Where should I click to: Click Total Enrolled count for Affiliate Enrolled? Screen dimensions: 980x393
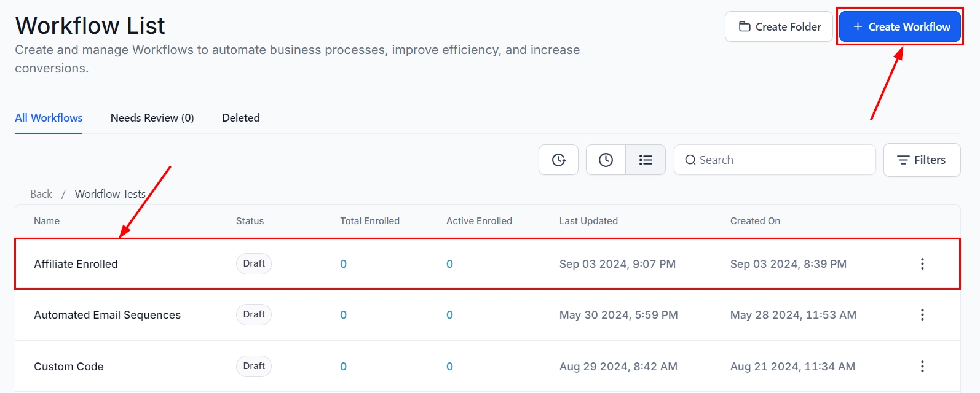click(x=343, y=264)
